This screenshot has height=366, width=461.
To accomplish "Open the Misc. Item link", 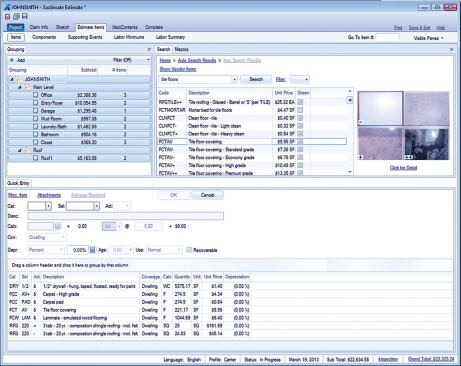I will 18,195.
